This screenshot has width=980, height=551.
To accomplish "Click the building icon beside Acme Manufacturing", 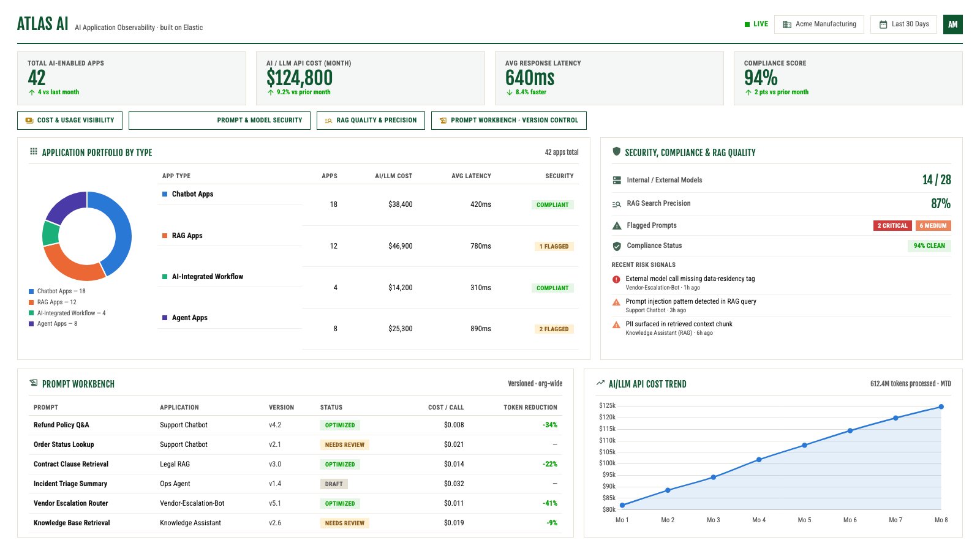I will tap(787, 24).
